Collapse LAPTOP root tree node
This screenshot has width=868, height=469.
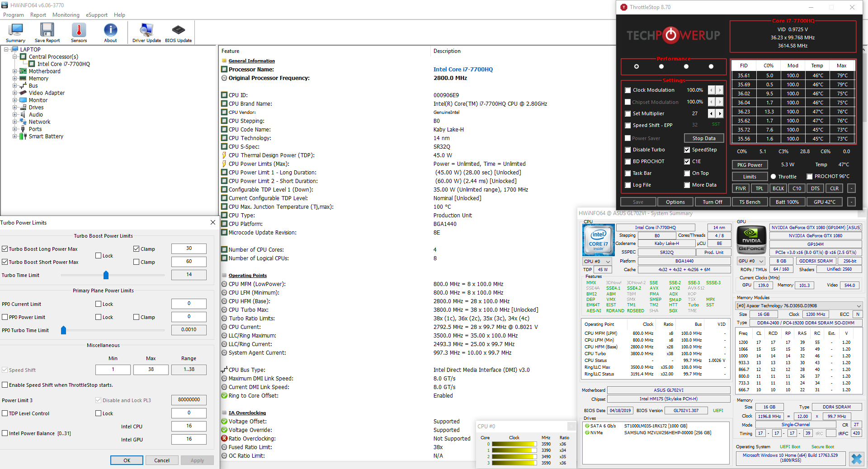tap(6, 50)
